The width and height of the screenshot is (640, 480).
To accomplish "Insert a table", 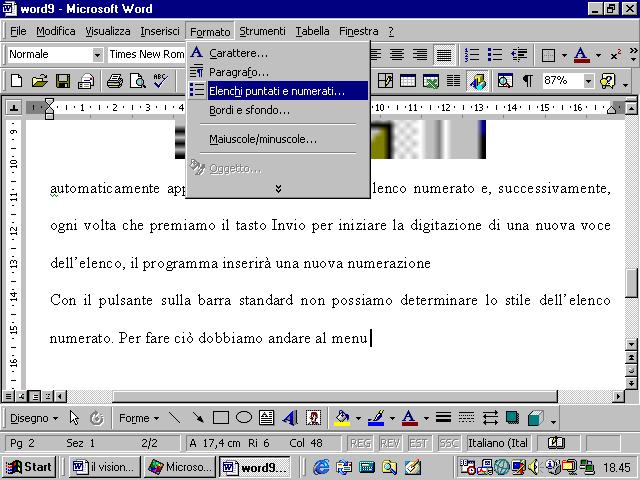I will pyautogui.click(x=407, y=81).
